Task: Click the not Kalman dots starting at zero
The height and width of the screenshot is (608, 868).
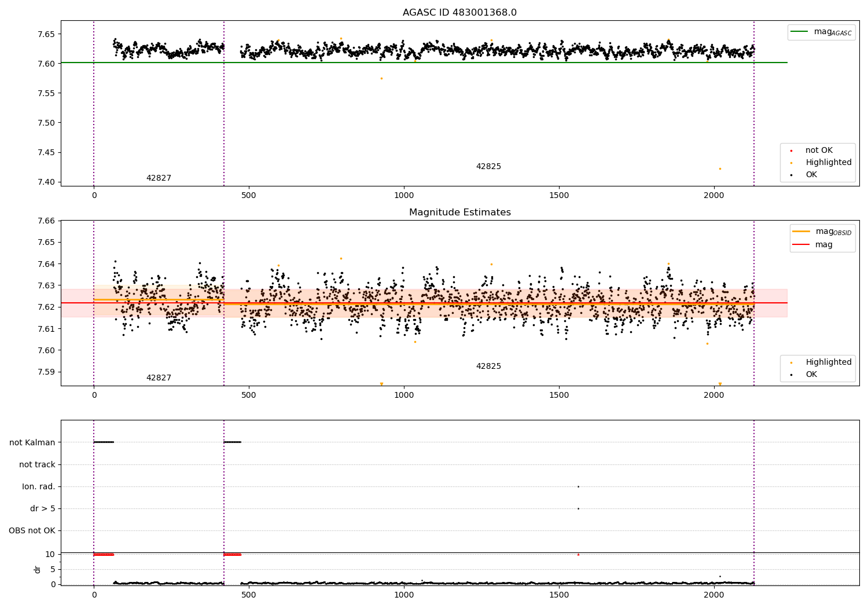Action: [104, 442]
